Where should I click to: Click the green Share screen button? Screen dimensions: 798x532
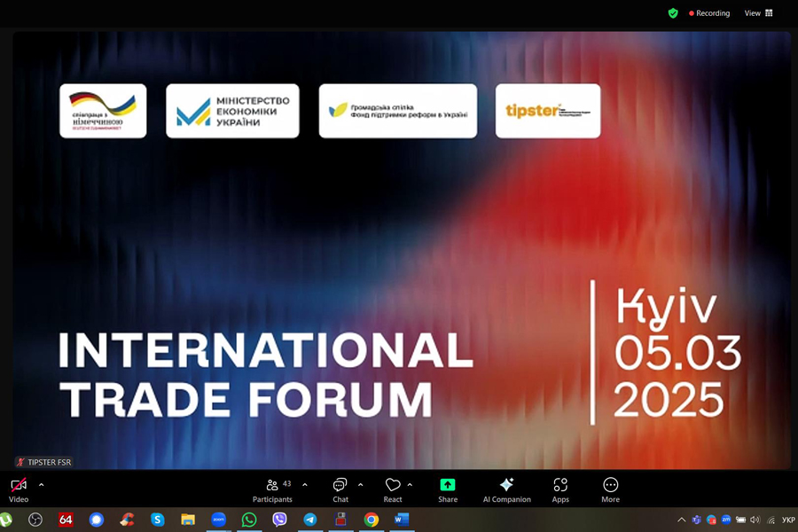[448, 490]
